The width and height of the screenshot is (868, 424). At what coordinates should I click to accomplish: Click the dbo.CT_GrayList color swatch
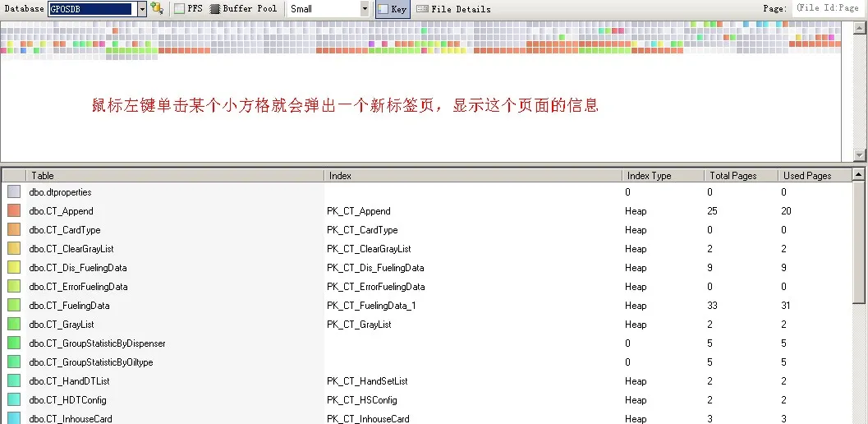click(15, 325)
